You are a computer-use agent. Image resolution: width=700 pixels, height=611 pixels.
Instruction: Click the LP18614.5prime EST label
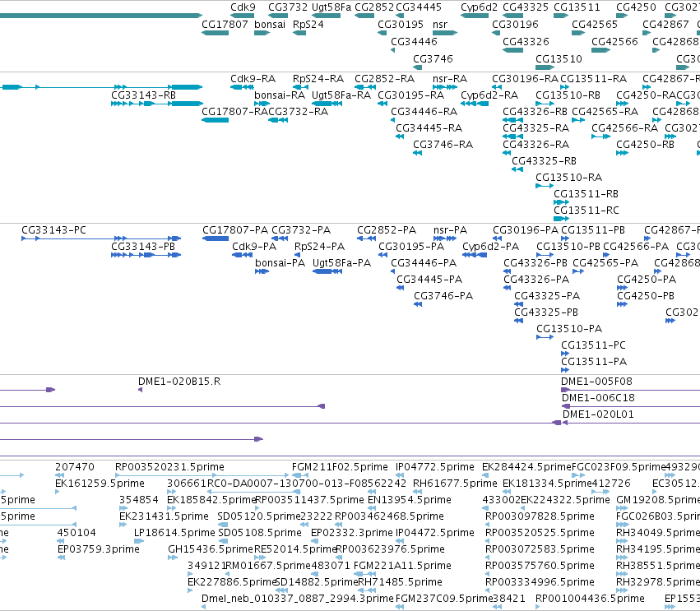click(174, 532)
